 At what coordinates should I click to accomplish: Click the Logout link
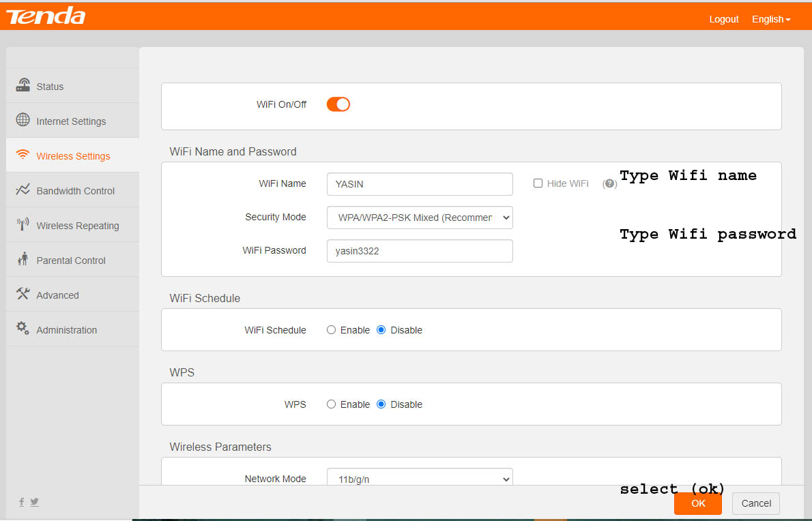[x=723, y=19]
